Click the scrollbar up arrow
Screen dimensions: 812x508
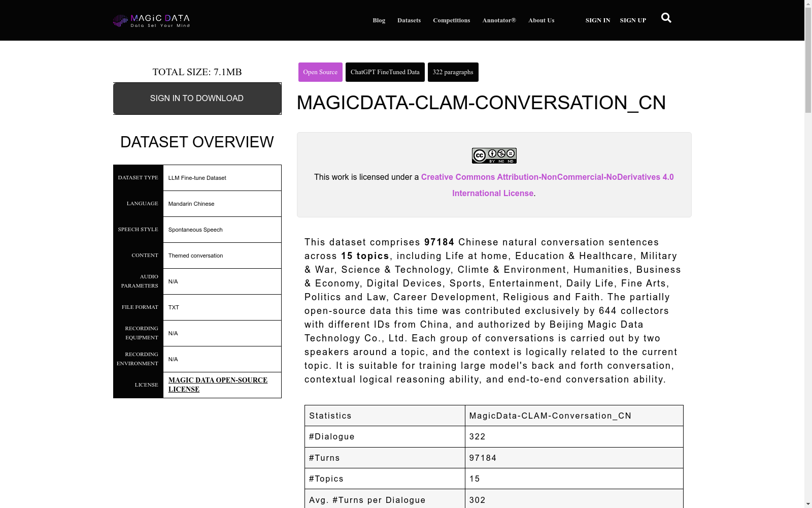coord(808,4)
